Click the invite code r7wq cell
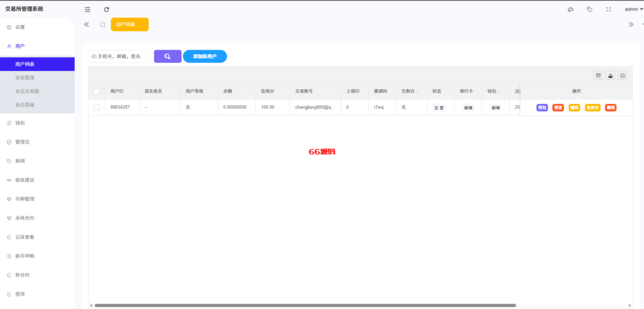This screenshot has width=644, height=309. (382, 107)
